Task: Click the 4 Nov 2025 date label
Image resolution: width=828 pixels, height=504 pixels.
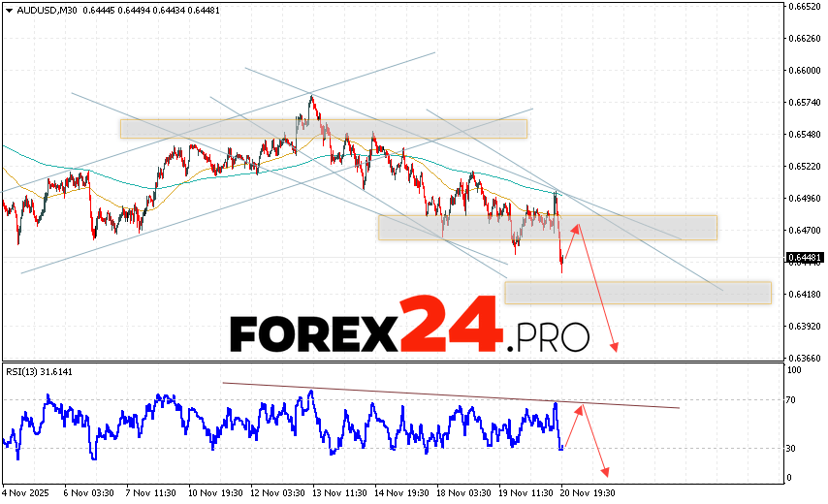Action: click(26, 491)
